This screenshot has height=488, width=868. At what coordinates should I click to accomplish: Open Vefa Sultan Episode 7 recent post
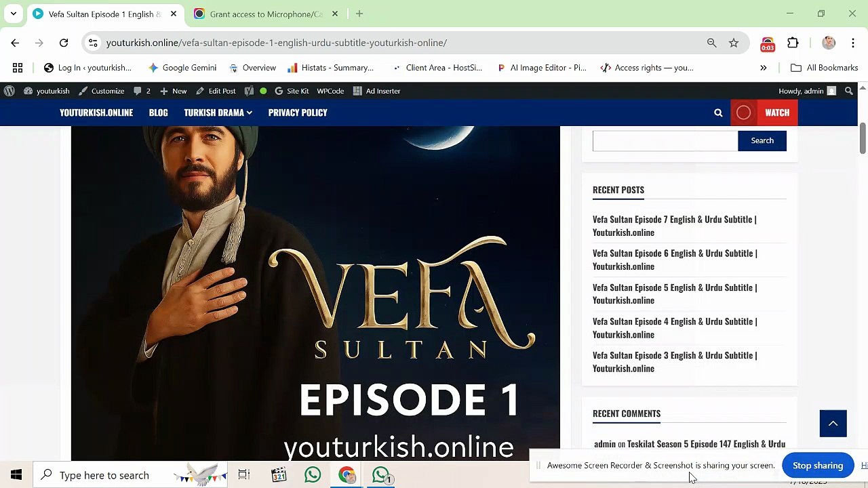[675, 226]
